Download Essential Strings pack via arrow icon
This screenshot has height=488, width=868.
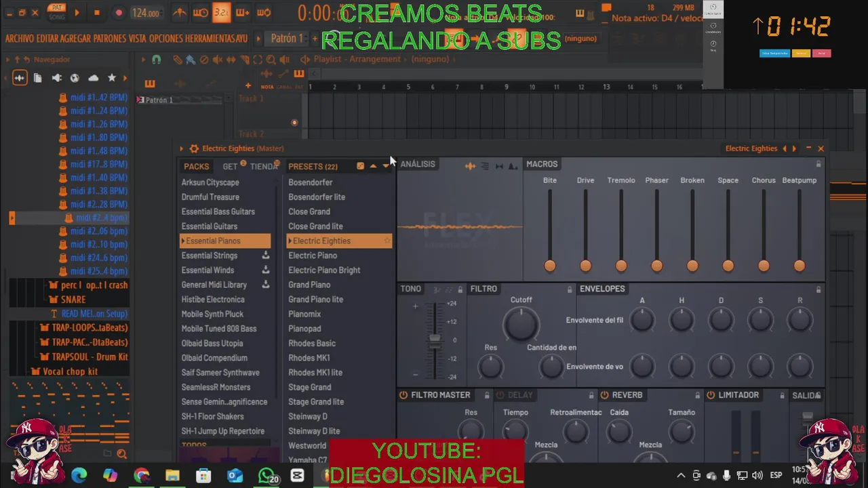point(266,256)
